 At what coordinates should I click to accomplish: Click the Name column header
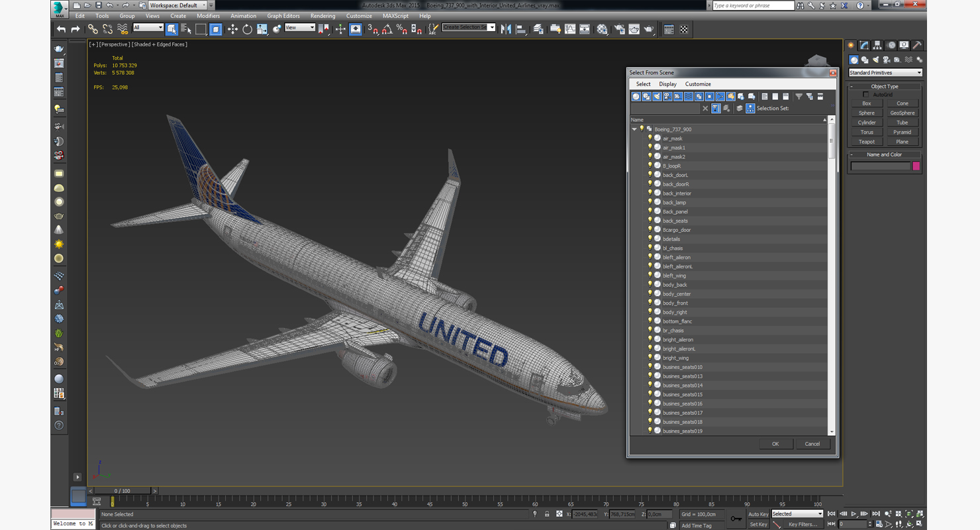coord(729,120)
